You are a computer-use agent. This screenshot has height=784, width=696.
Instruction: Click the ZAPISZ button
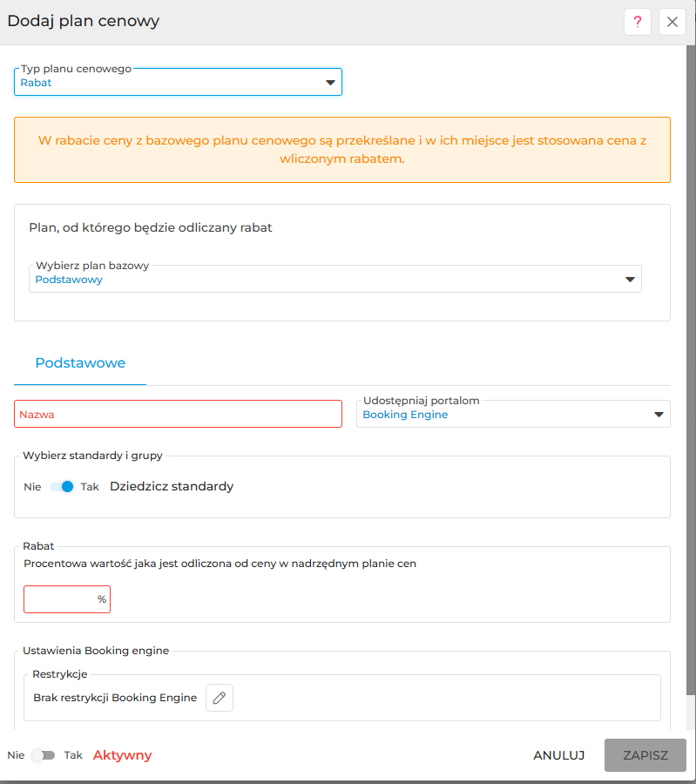(645, 755)
